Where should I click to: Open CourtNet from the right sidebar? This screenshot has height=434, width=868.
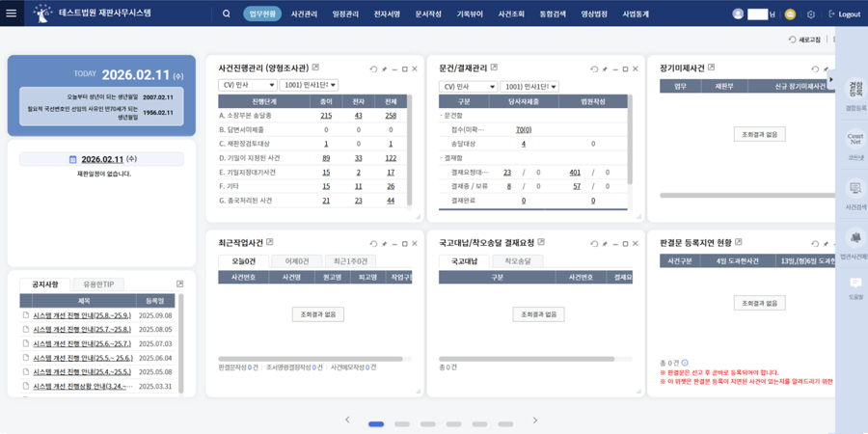coord(854,143)
